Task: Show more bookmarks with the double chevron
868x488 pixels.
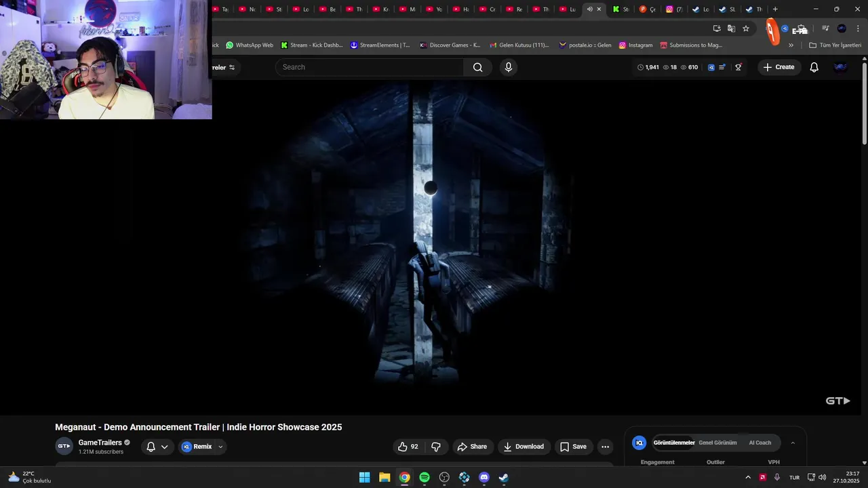Action: click(791, 45)
